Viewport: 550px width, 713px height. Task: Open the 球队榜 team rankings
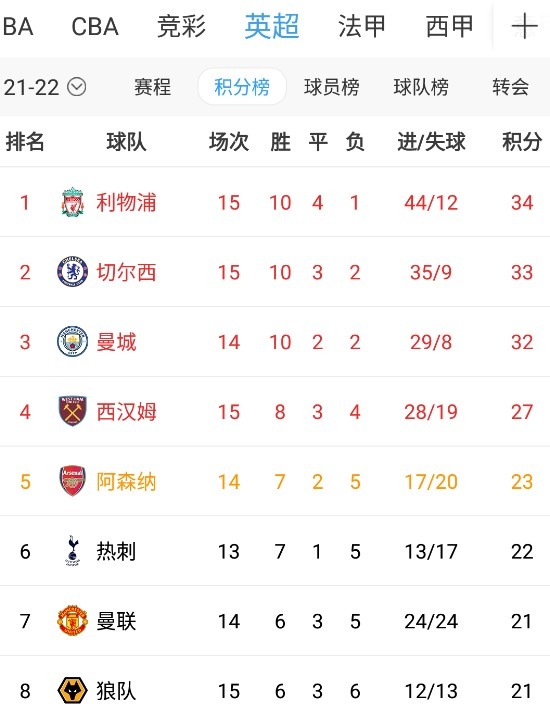coord(421,87)
